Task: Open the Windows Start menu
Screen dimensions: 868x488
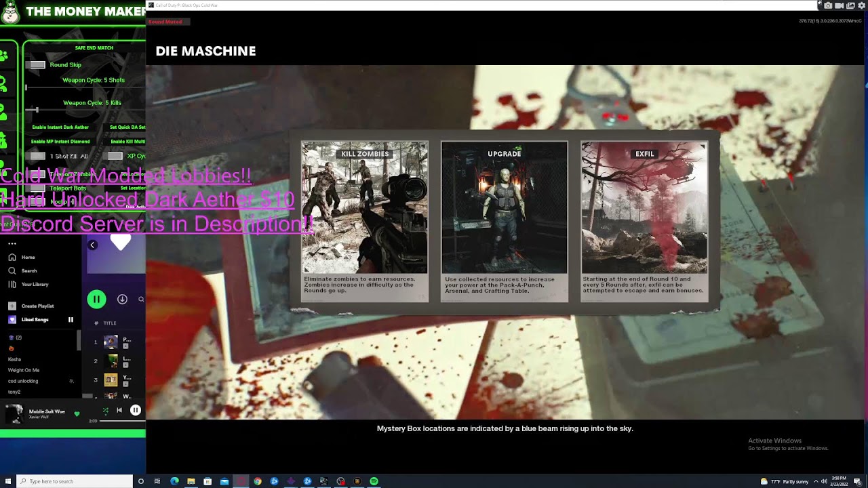Action: point(8,481)
